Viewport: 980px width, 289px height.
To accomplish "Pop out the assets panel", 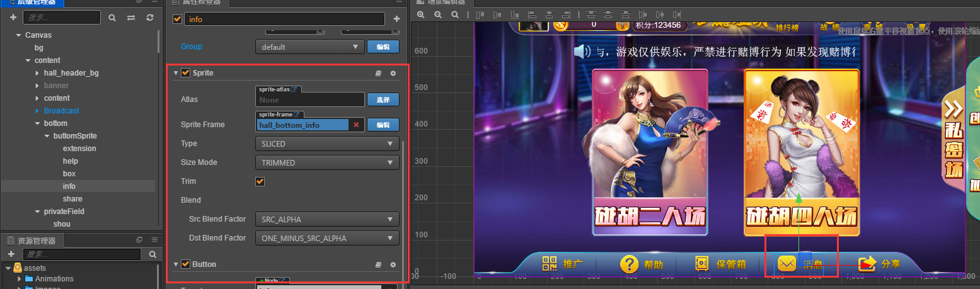I will 139,240.
